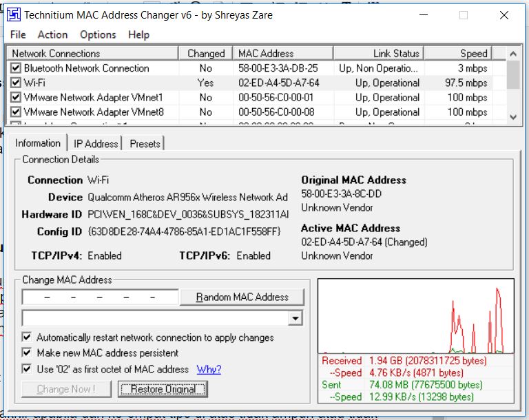Toggle the Wi-Fi connection checkbox

pyautogui.click(x=16, y=83)
